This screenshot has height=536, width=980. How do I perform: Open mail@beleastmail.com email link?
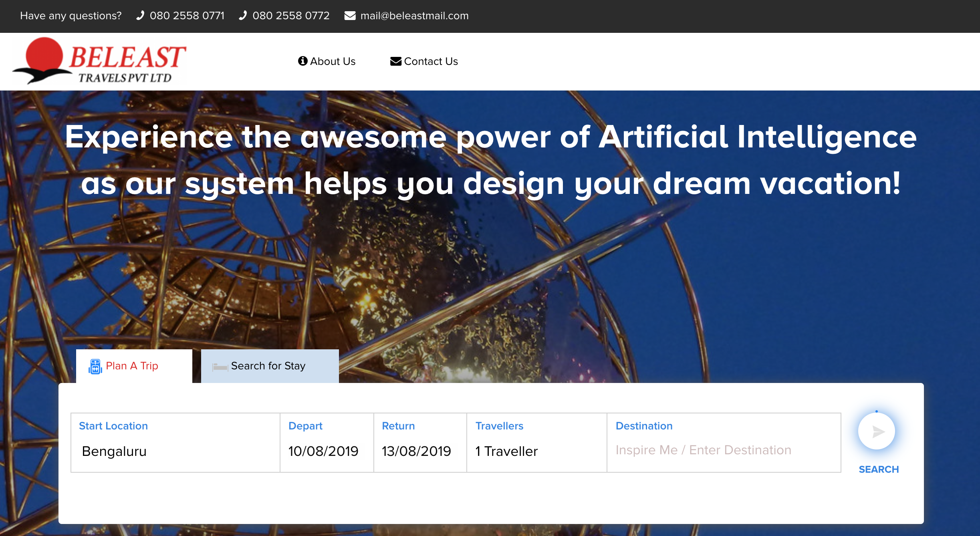[414, 16]
